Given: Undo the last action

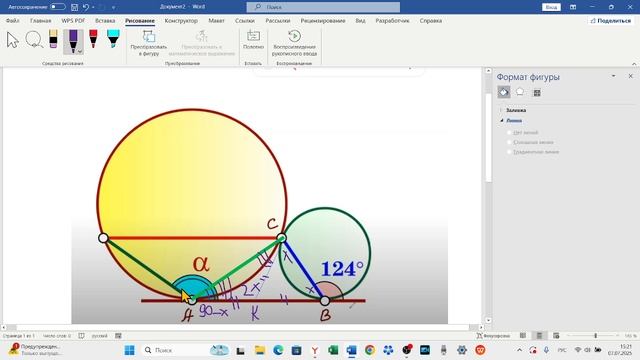Looking at the screenshot, I should (x=86, y=7).
